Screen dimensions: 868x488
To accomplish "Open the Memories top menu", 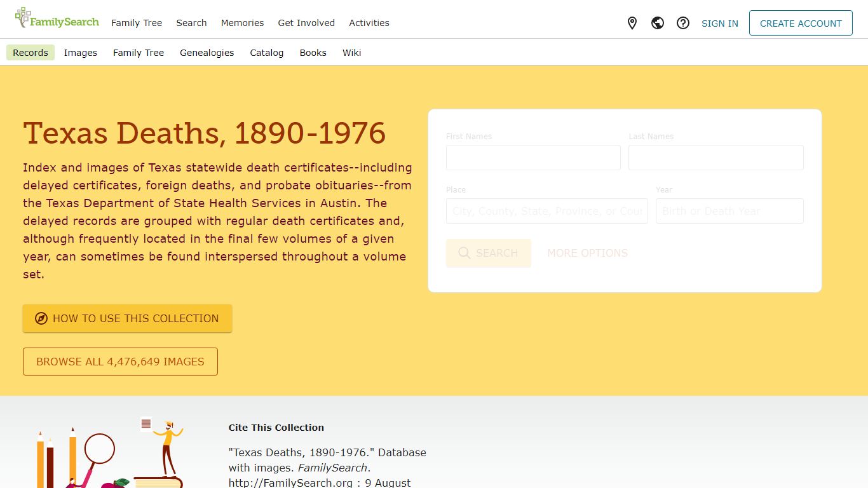I will (242, 23).
